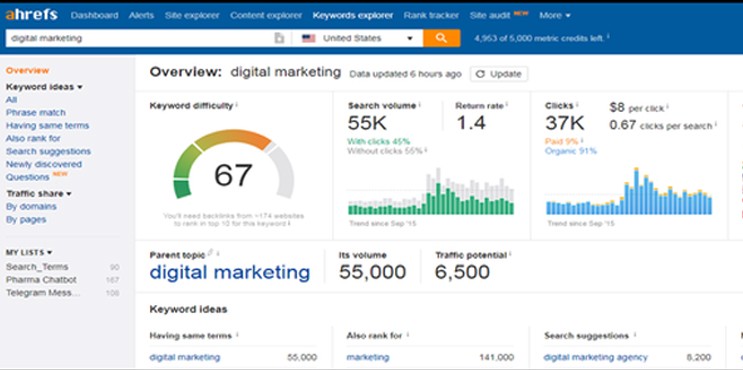Switch to Rank tracker in navigation
This screenshot has height=370, width=743.
coord(431,15)
